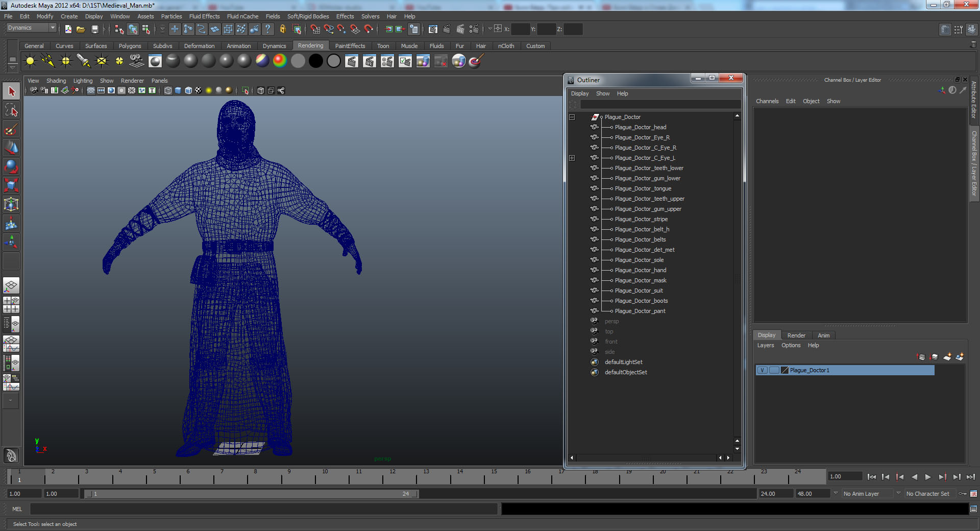Viewport: 980px width, 531px height.
Task: Open the viewport Shading menu
Action: coord(56,81)
